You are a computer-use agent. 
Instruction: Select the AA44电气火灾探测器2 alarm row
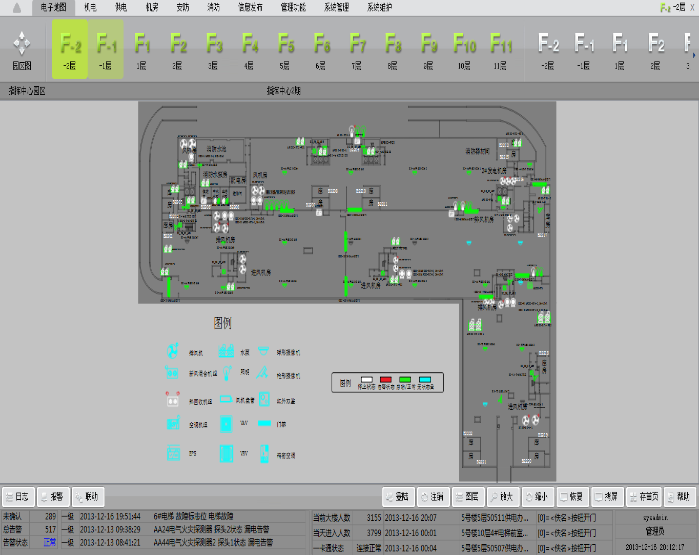point(185,542)
